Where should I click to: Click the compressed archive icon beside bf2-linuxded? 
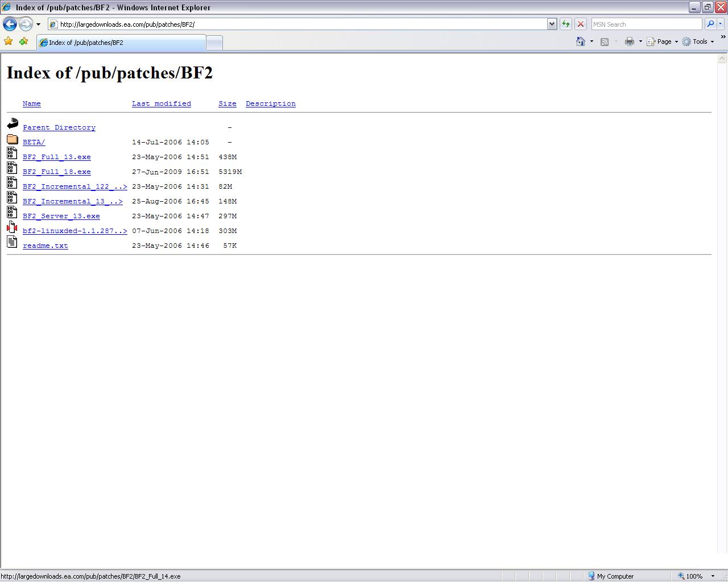pyautogui.click(x=12, y=227)
